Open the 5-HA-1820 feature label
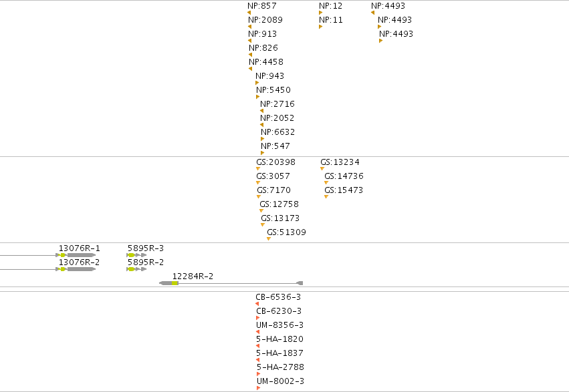Viewport: 569px width, 392px height. [279, 339]
